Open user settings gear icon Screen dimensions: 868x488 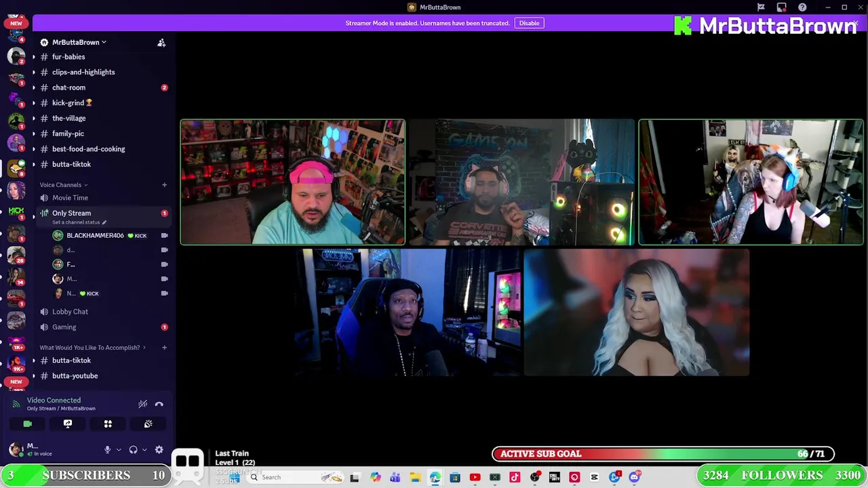(159, 449)
